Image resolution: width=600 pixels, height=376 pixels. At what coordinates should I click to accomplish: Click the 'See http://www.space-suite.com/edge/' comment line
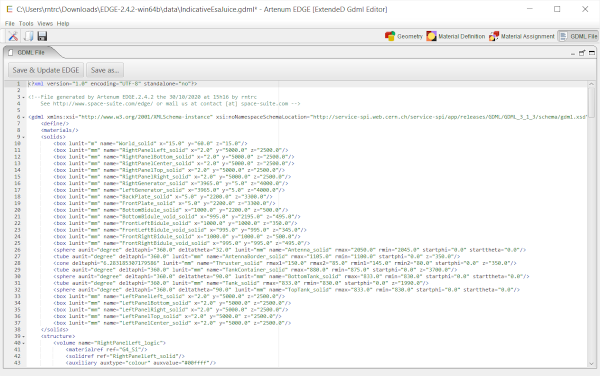pos(170,104)
